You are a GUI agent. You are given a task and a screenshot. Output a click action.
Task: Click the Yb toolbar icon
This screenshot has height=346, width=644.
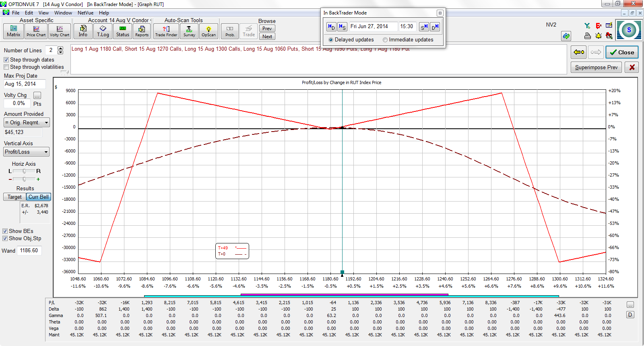pos(587,25)
